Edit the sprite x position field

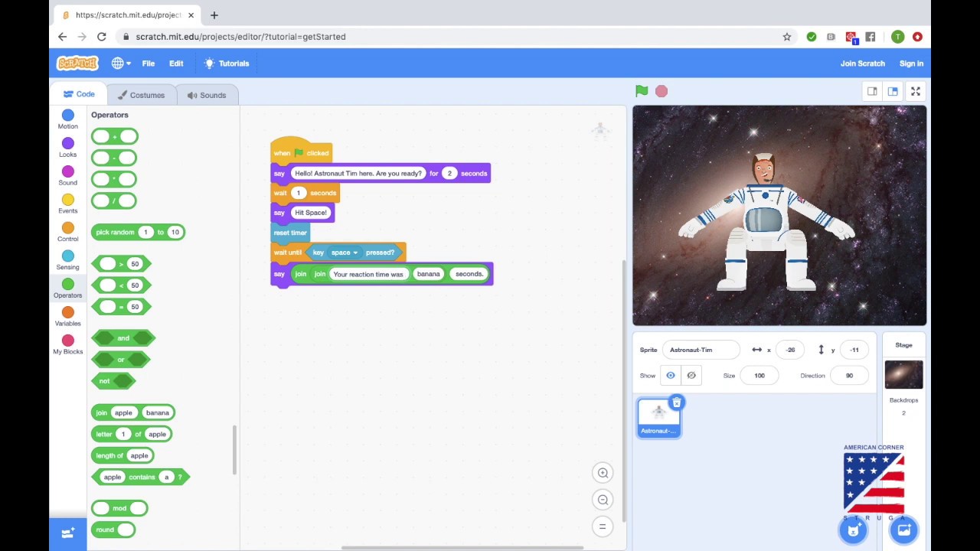790,350
